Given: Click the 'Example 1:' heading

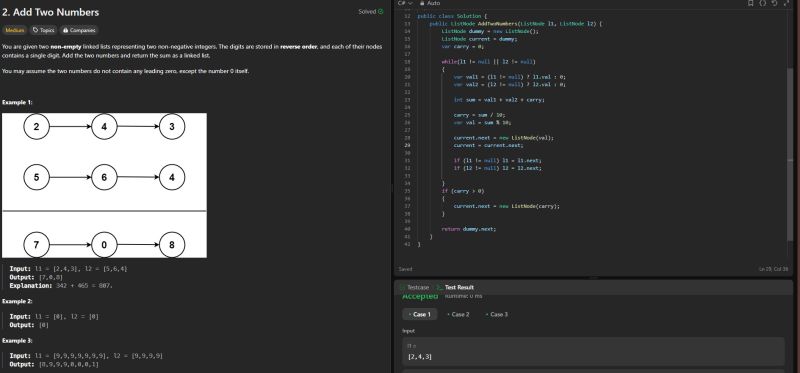Looking at the screenshot, I should 17,103.
